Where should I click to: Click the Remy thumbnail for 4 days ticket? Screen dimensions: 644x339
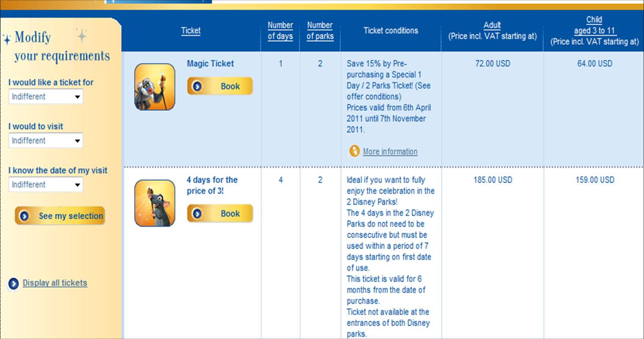pos(154,203)
